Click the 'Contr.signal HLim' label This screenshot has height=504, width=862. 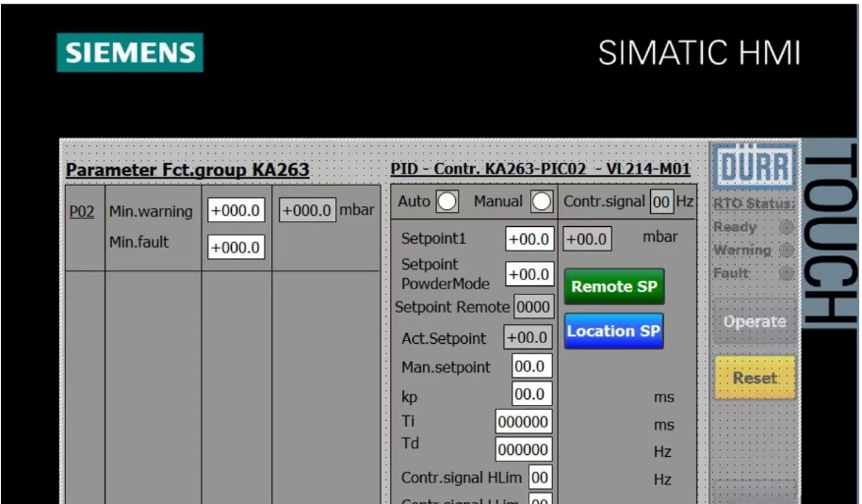click(462, 479)
